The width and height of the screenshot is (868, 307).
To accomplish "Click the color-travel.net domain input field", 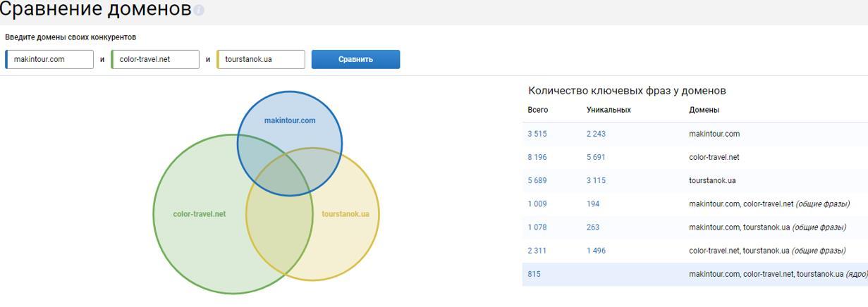I will pyautogui.click(x=156, y=59).
